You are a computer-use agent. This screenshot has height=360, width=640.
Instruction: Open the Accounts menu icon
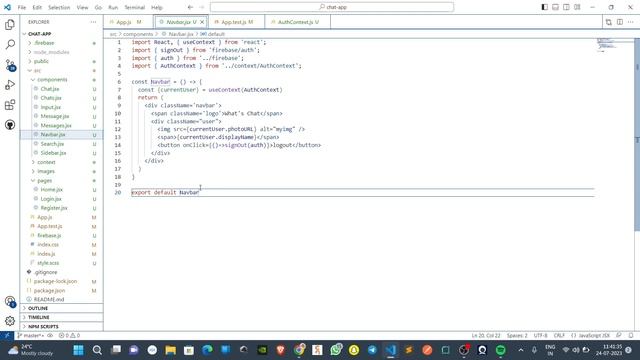coord(10,302)
